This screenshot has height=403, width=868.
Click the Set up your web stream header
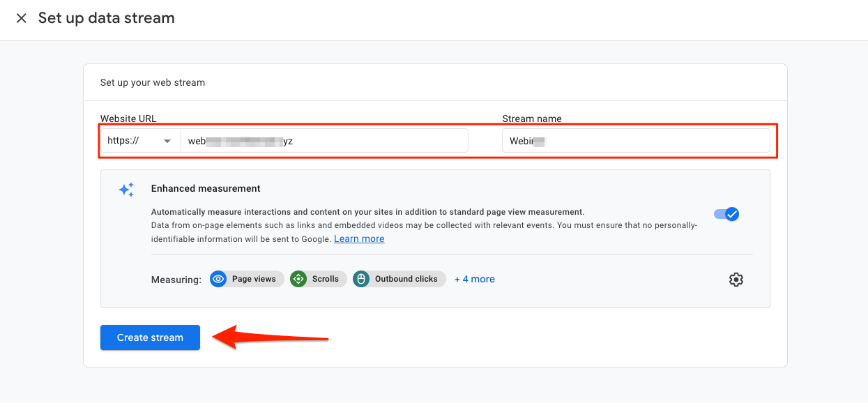click(153, 82)
